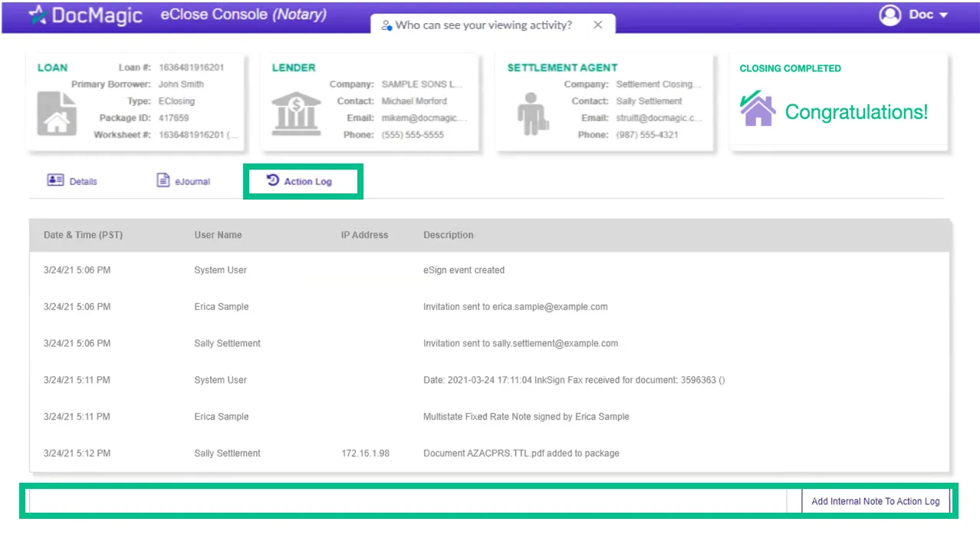Click the Congratulations! message
Screen dimensions: 980x548
click(x=857, y=112)
